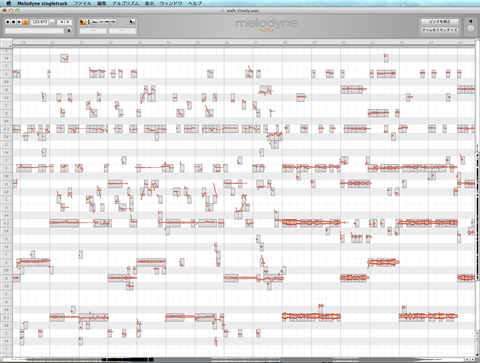Adjust the volume knob
This screenshot has width=480, height=363.
tap(470, 29)
